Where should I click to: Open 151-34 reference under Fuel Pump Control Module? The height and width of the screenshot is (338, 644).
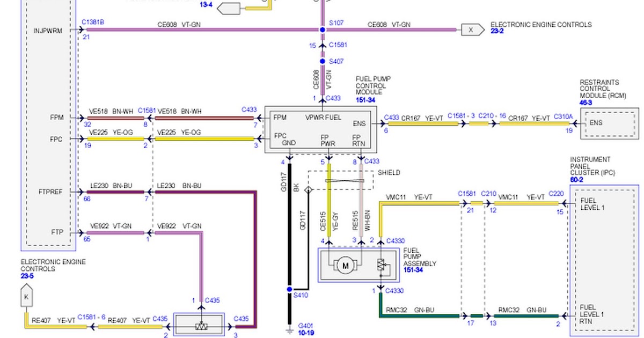365,99
